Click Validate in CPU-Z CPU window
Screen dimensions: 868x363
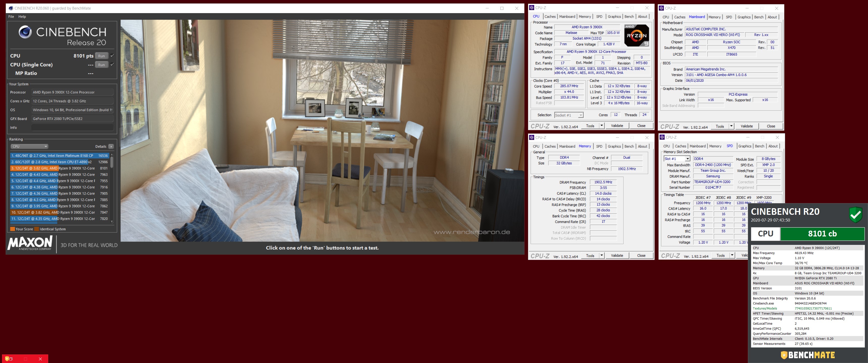[617, 126]
